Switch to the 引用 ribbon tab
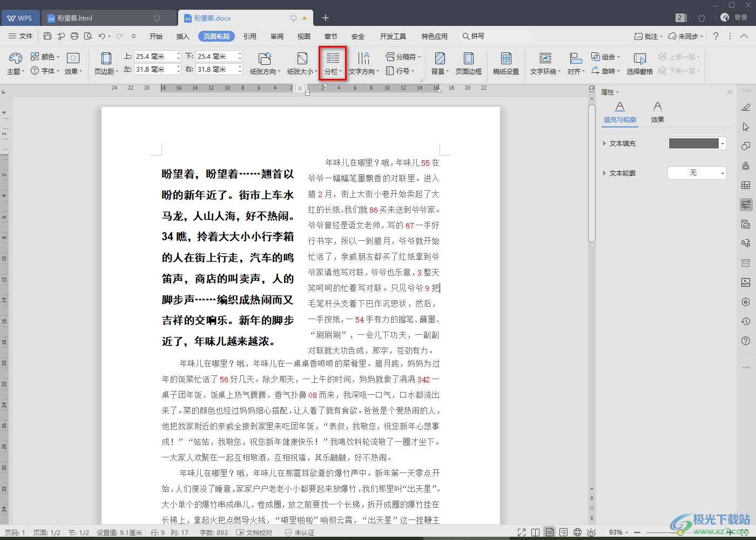Screen dimensions: 756x540 pyautogui.click(x=250, y=36)
